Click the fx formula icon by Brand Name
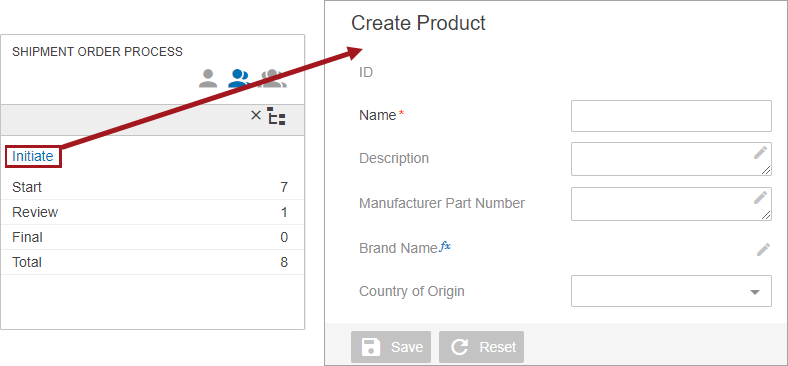The width and height of the screenshot is (788, 366). [x=445, y=246]
